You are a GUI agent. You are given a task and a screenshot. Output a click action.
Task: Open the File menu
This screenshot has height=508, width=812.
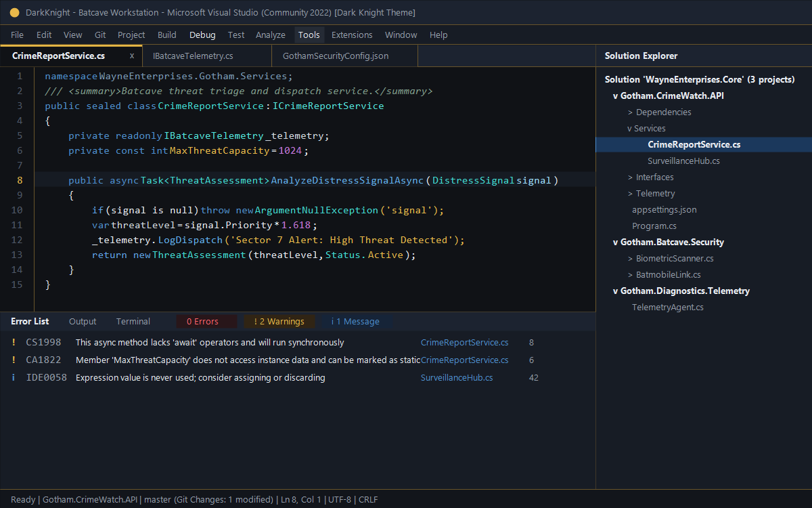[17, 35]
